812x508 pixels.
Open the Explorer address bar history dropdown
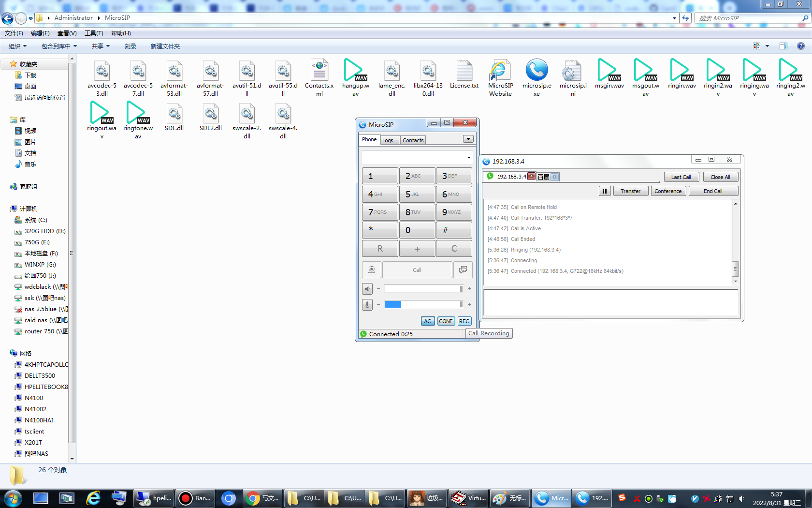point(674,18)
